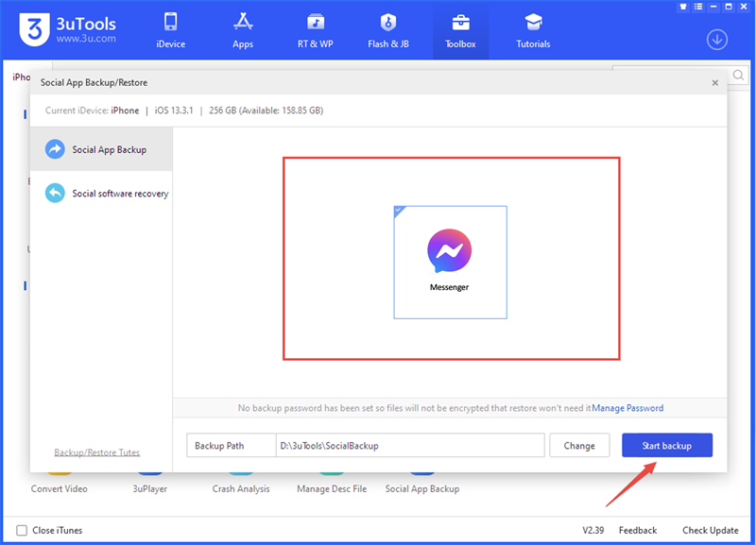Close the Social App Backup/Restore dialog
This screenshot has width=756, height=545.
click(715, 83)
